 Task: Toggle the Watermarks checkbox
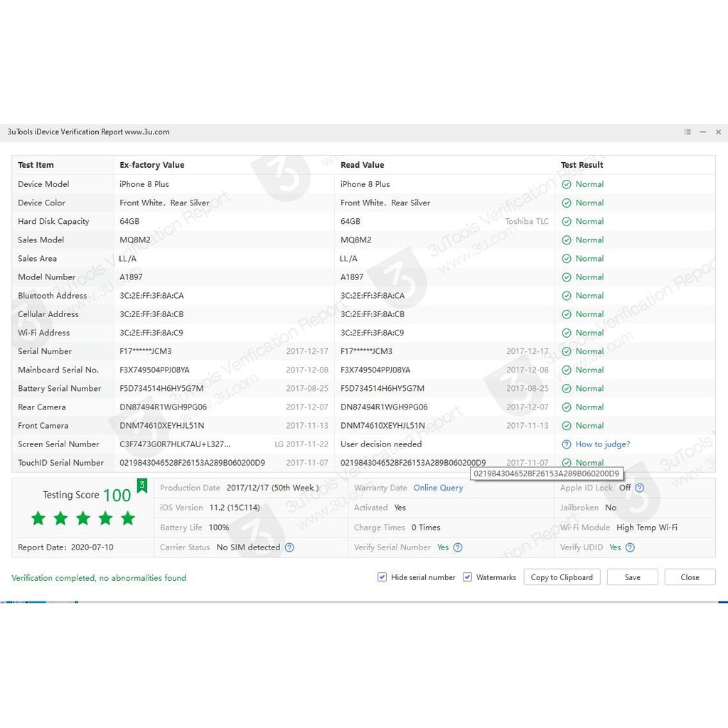(468, 577)
